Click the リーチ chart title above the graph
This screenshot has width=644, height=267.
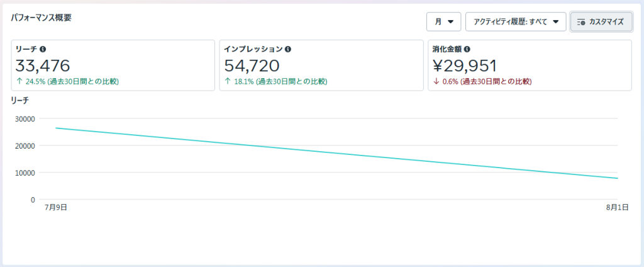pos(21,100)
